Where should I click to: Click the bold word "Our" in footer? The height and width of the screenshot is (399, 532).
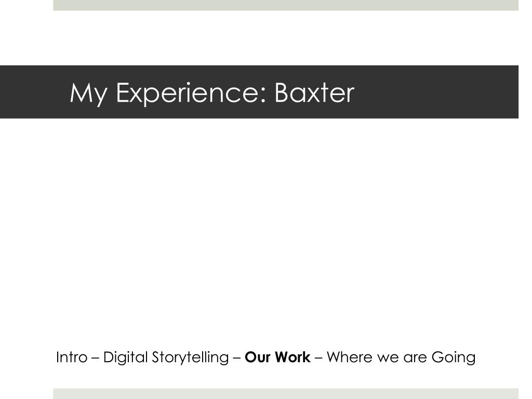(x=258, y=357)
